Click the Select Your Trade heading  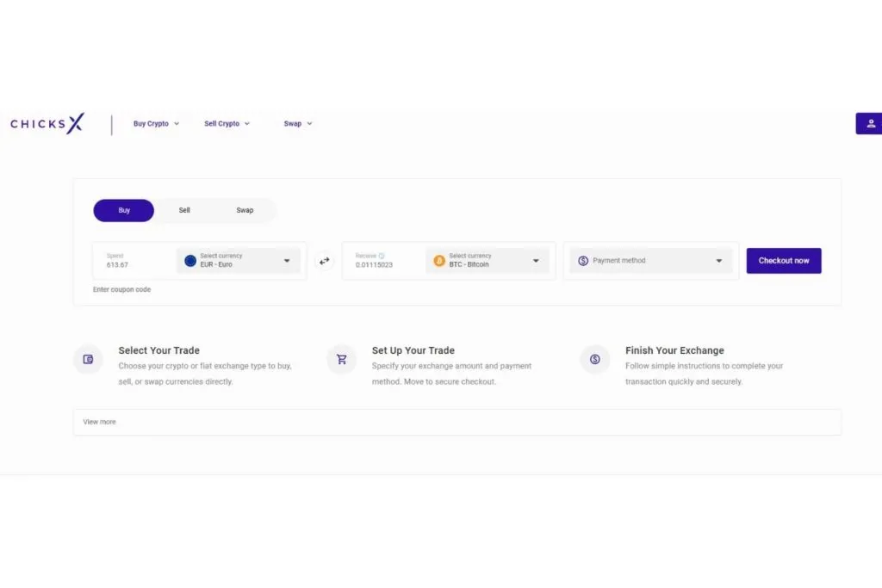(x=159, y=350)
